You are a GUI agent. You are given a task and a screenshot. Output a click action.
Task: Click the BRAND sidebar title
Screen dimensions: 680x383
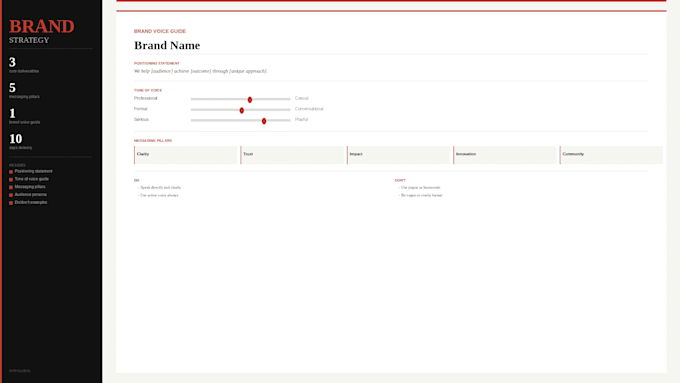click(42, 26)
